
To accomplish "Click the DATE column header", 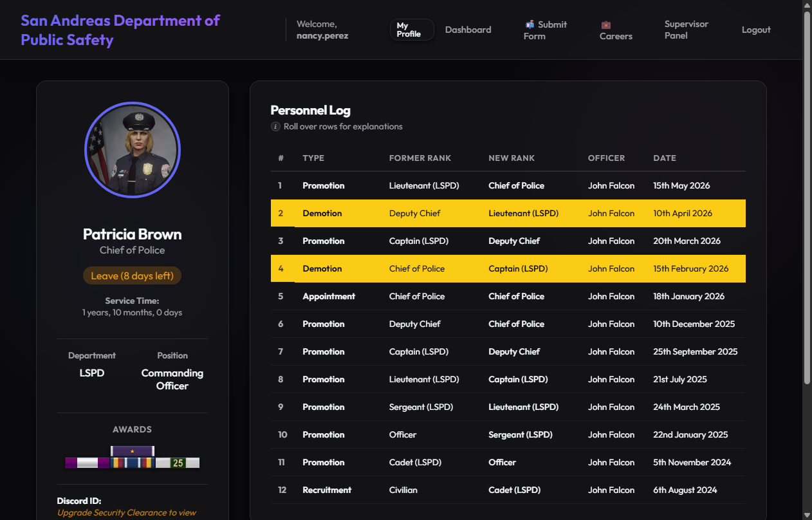I will [665, 158].
